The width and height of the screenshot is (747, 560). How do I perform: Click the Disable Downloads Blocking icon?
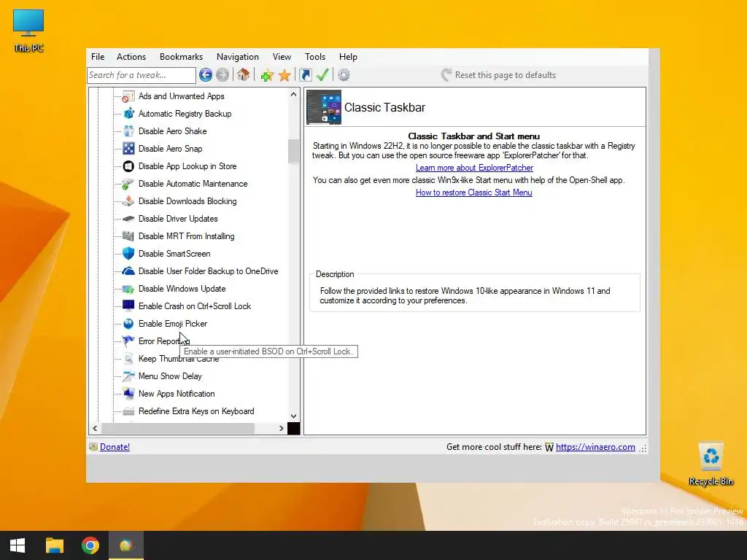pyautogui.click(x=128, y=201)
